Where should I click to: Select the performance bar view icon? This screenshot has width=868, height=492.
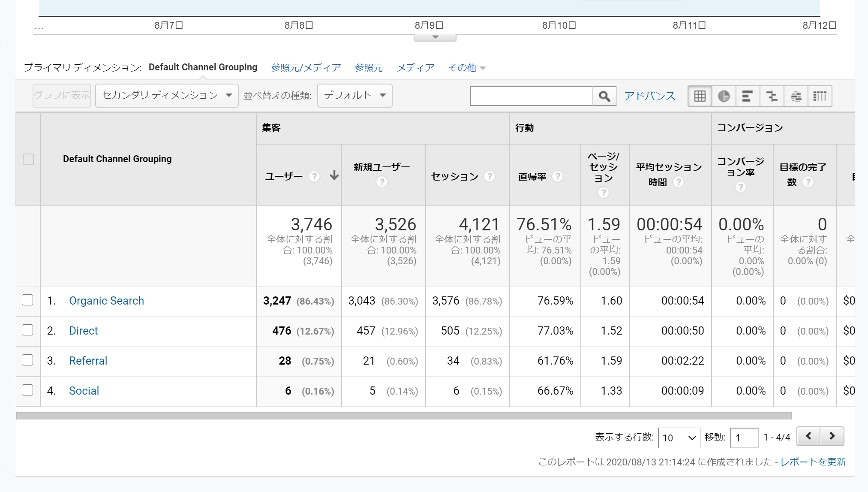(748, 96)
